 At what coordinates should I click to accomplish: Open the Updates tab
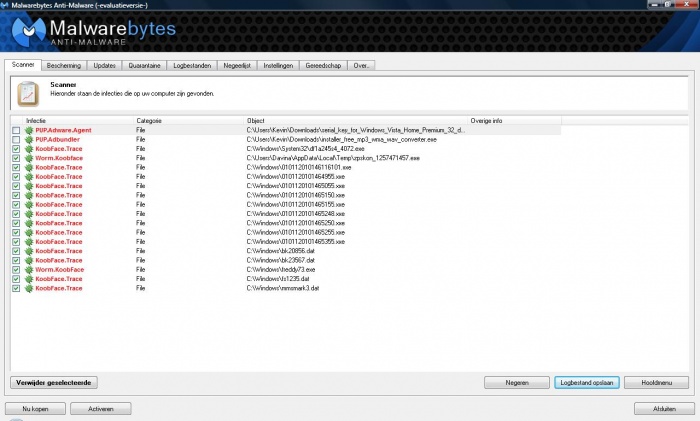tap(104, 66)
